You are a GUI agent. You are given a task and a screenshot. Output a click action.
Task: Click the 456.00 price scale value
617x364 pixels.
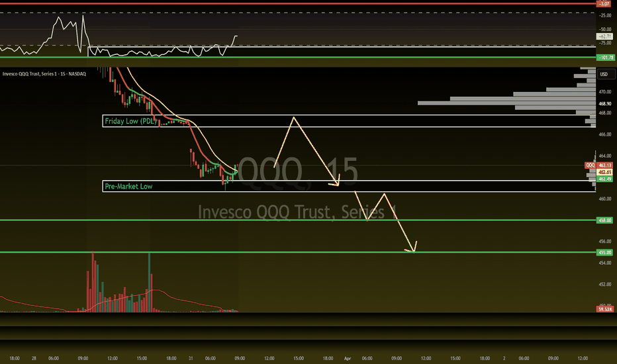tap(605, 241)
